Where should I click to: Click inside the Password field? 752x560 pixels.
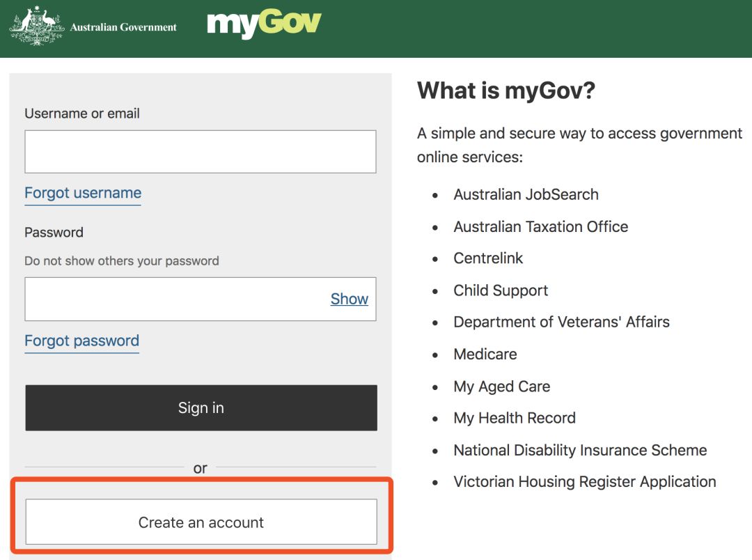pyautogui.click(x=174, y=298)
